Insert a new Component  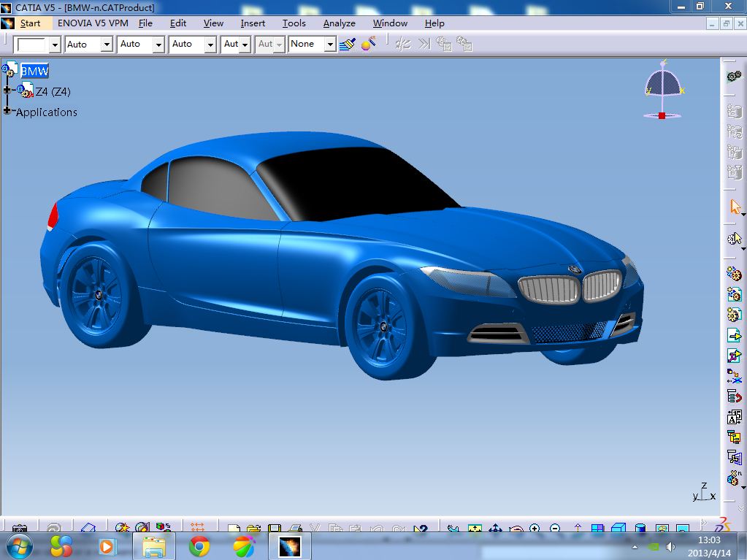pyautogui.click(x=734, y=274)
